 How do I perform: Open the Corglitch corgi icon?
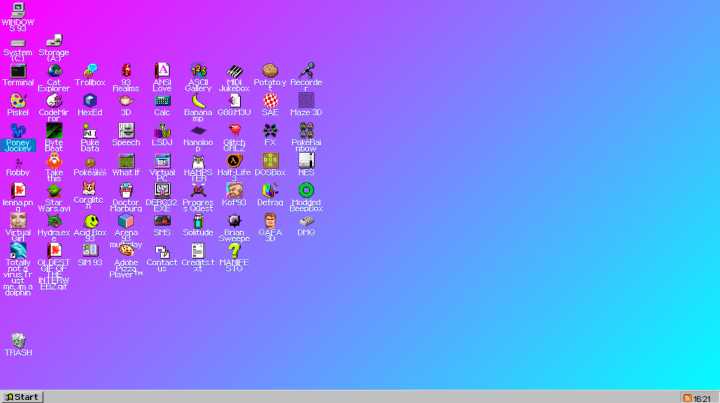(90, 189)
